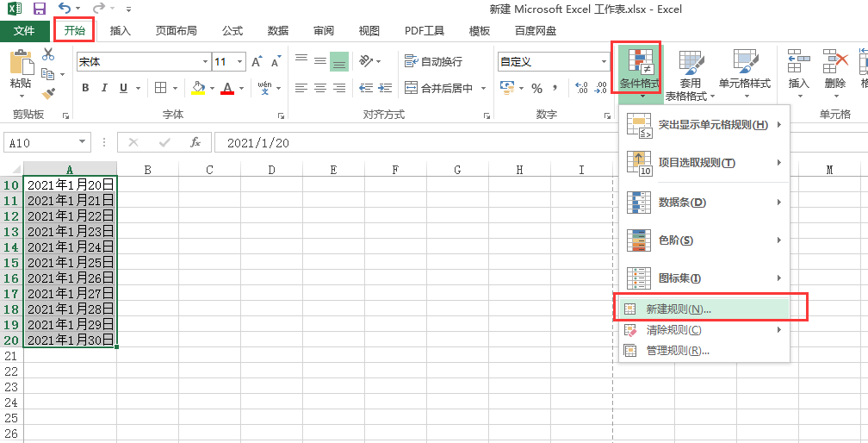Open the underline style dropdown arrow
This screenshot has width=868, height=443.
137,88
